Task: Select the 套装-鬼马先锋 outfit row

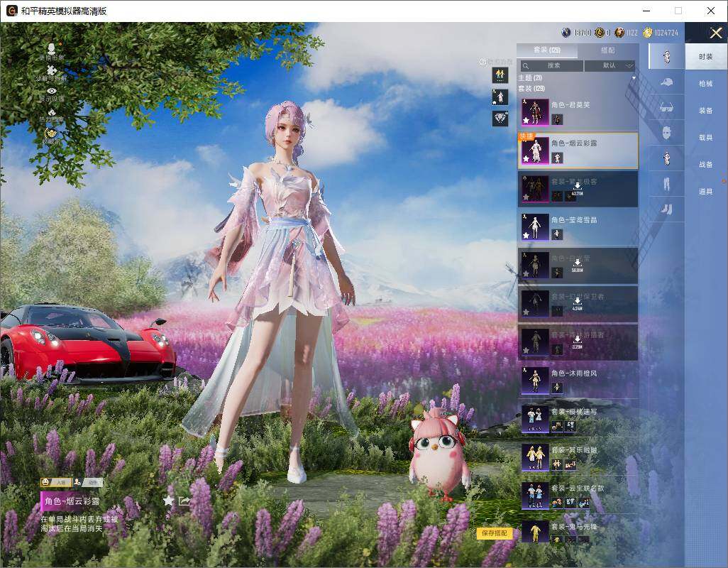Action: pyautogui.click(x=578, y=532)
